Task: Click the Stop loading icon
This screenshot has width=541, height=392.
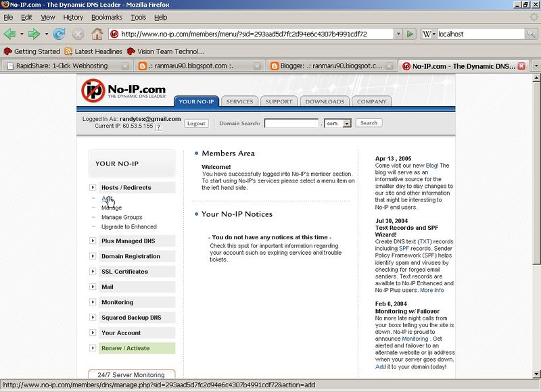Action: tap(78, 34)
